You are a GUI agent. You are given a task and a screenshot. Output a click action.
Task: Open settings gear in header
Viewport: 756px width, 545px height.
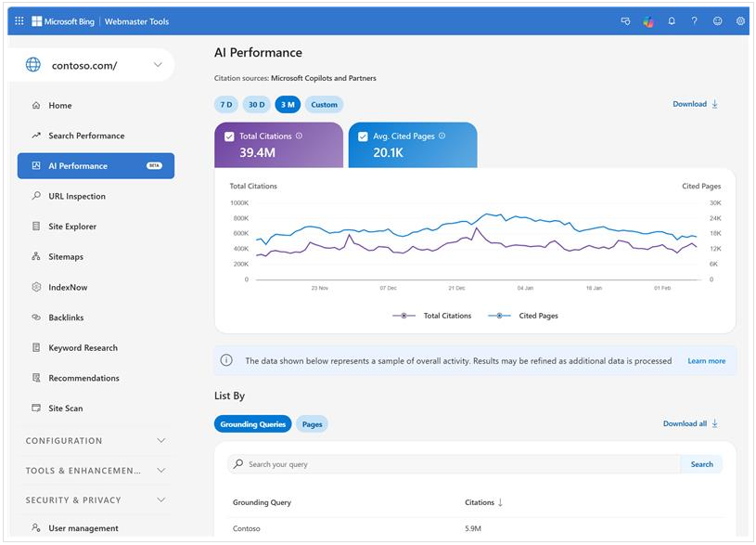click(x=740, y=21)
